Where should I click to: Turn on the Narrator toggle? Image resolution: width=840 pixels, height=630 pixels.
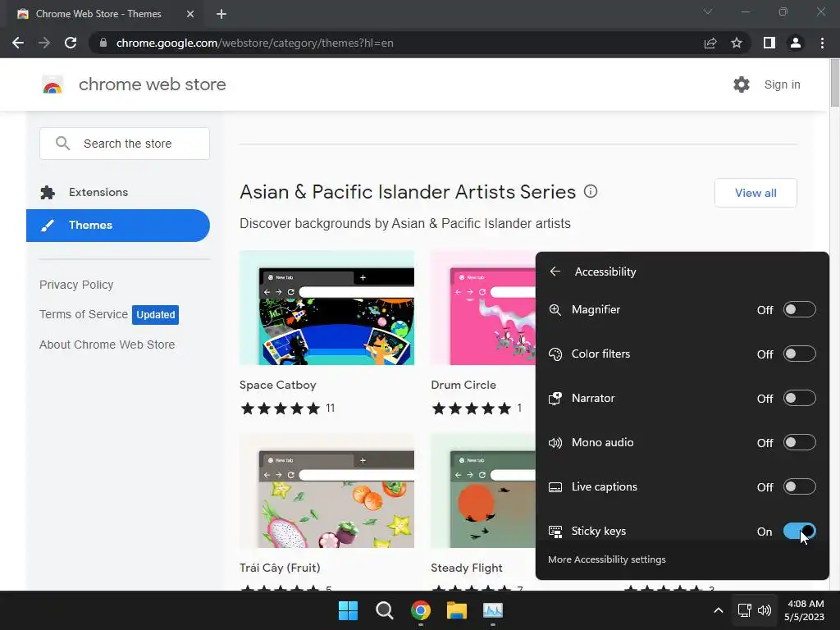799,398
